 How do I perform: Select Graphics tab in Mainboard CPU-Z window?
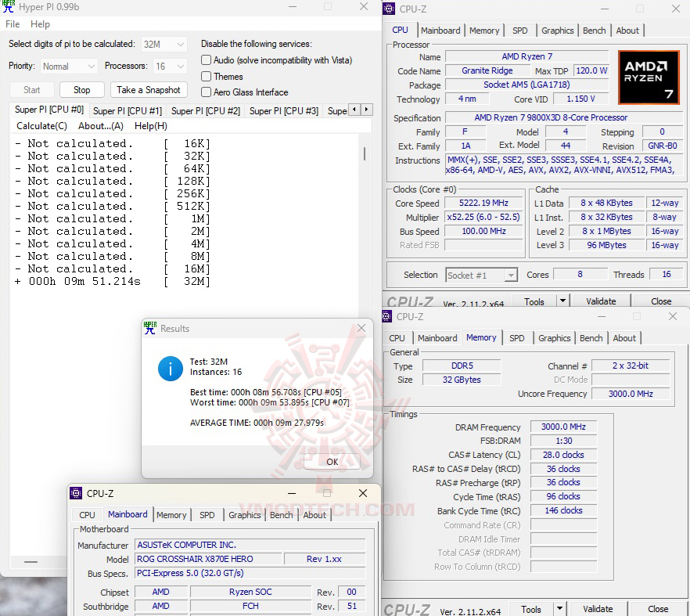coord(245,515)
